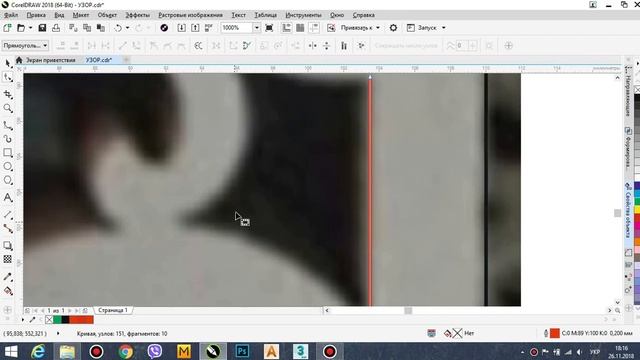Expand the document palette flyout arrow
640x360 pixels.
22,320
